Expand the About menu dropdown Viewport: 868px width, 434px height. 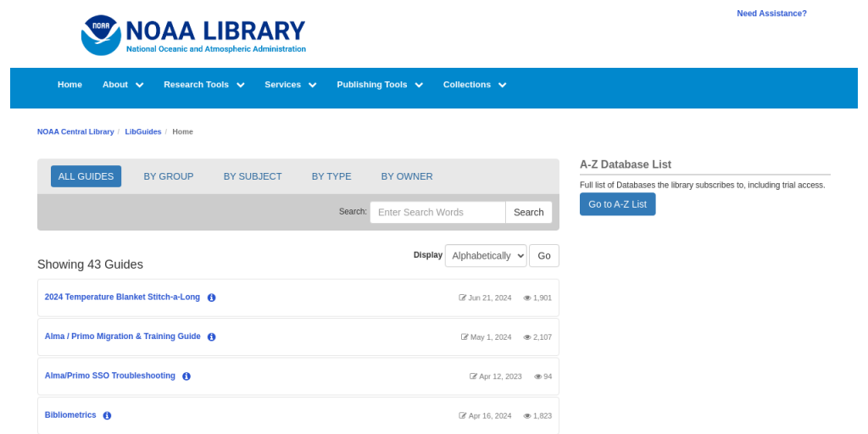tap(123, 85)
